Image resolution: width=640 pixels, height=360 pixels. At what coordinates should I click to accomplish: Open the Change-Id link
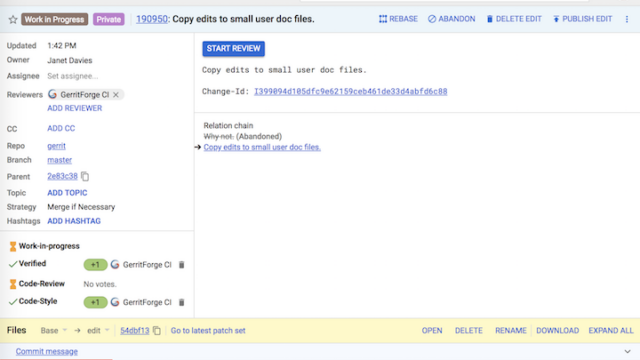pos(351,91)
